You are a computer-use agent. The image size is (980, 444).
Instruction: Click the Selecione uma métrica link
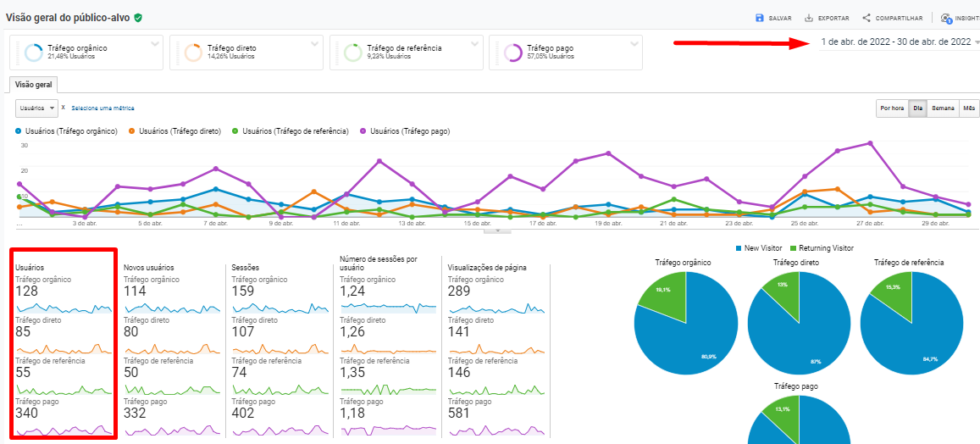click(x=102, y=108)
